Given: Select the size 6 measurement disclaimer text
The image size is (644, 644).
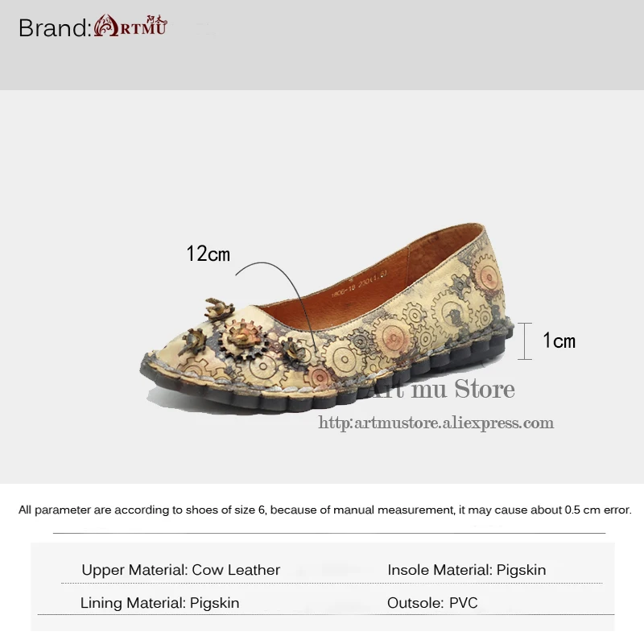Looking at the screenshot, I should pos(325,510).
